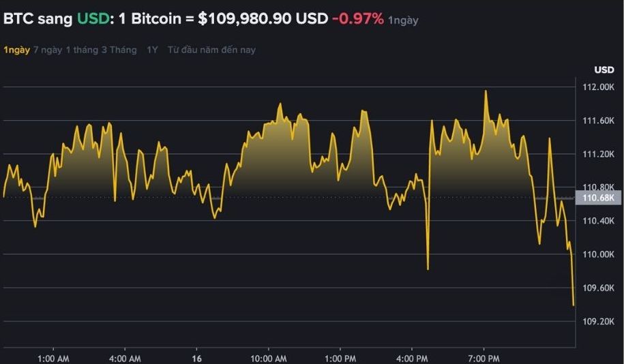Viewport: 624px width, 364px height.
Task: Select the 1Y range tab
Action: click(x=153, y=50)
